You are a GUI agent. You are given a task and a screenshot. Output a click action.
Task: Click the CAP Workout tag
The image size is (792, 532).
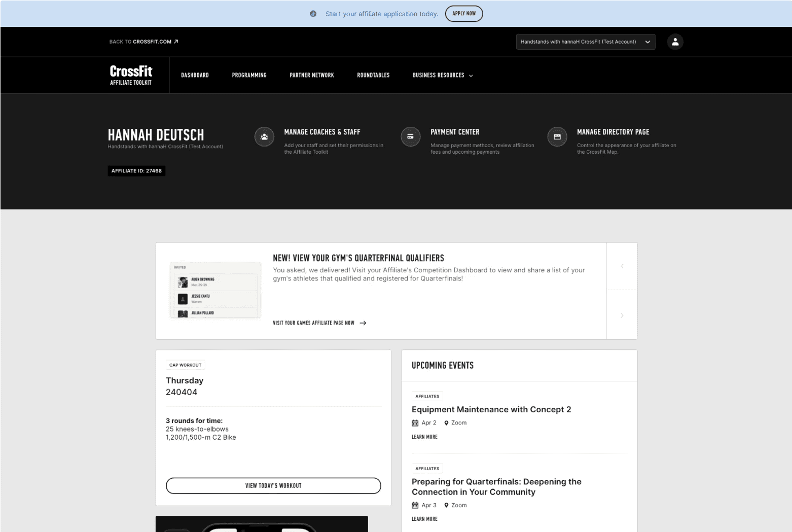[x=185, y=365]
